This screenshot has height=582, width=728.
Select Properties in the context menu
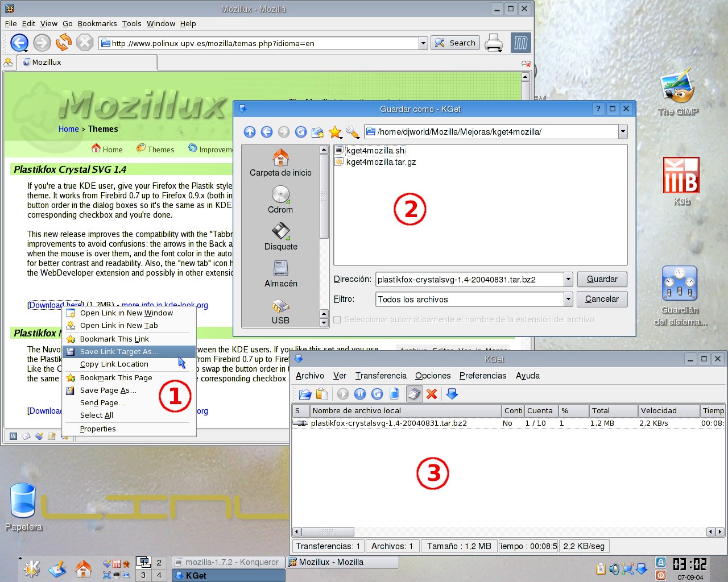[x=129, y=429]
